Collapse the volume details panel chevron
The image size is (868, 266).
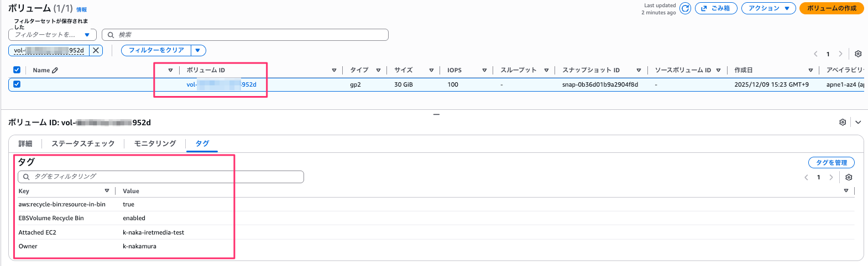[858, 122]
